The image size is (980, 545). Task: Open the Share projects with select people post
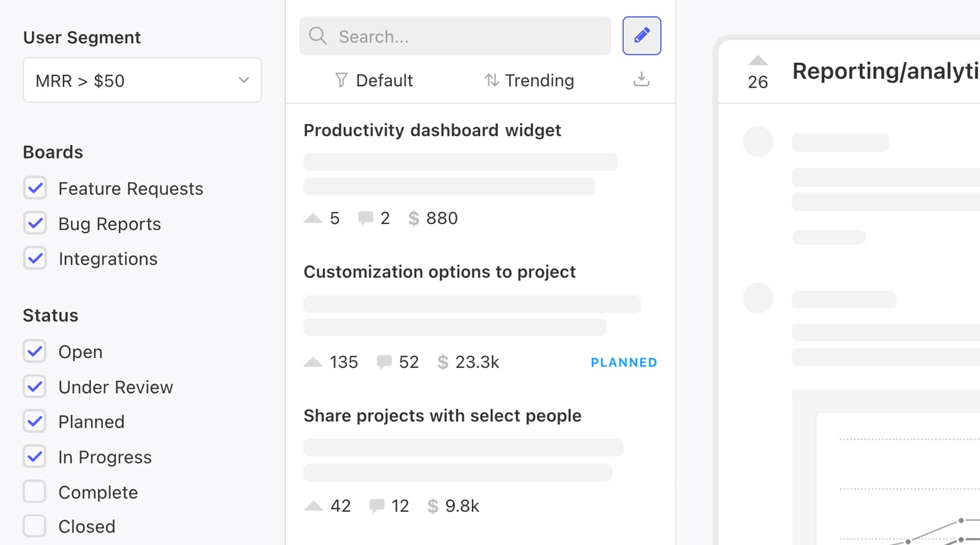[442, 416]
